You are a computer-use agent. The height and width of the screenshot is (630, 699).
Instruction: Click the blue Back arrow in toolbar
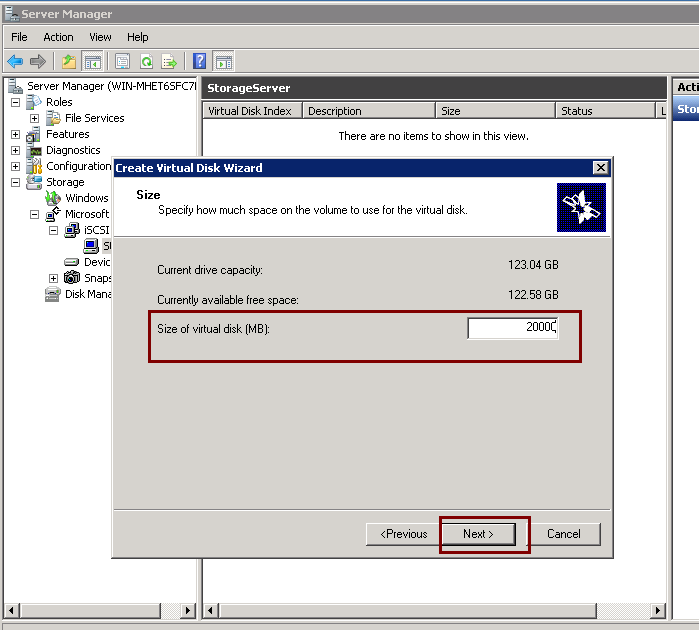[x=15, y=61]
